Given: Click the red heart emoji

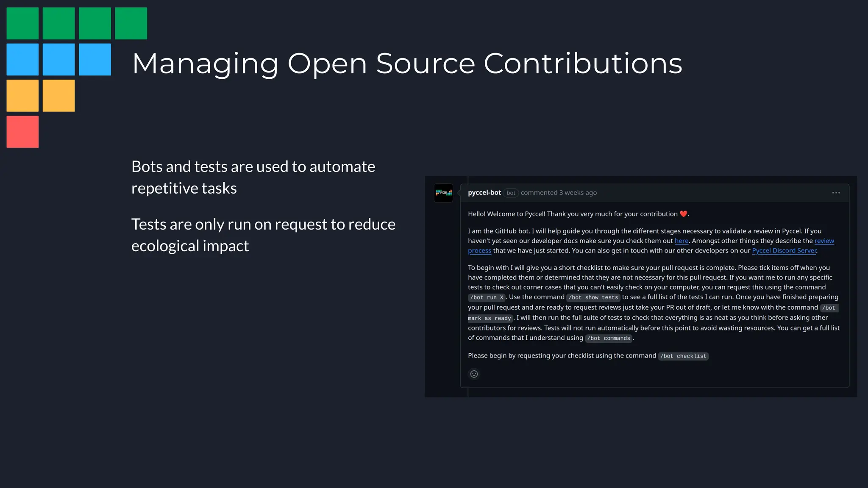Looking at the screenshot, I should tap(683, 214).
